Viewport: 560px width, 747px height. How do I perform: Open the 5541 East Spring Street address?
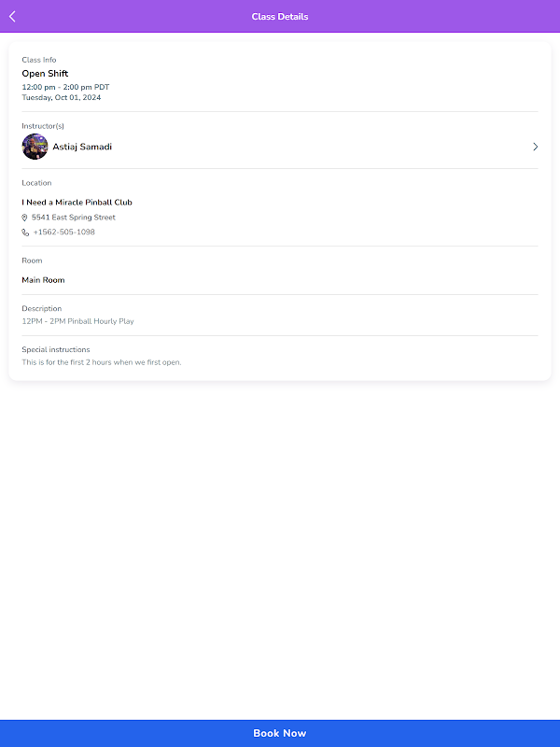[x=74, y=218]
